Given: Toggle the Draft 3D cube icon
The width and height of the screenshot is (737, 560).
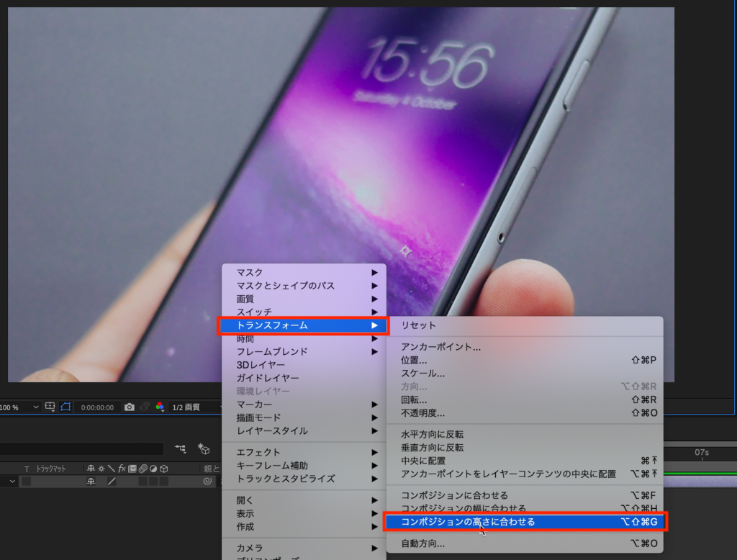Looking at the screenshot, I should (x=204, y=449).
